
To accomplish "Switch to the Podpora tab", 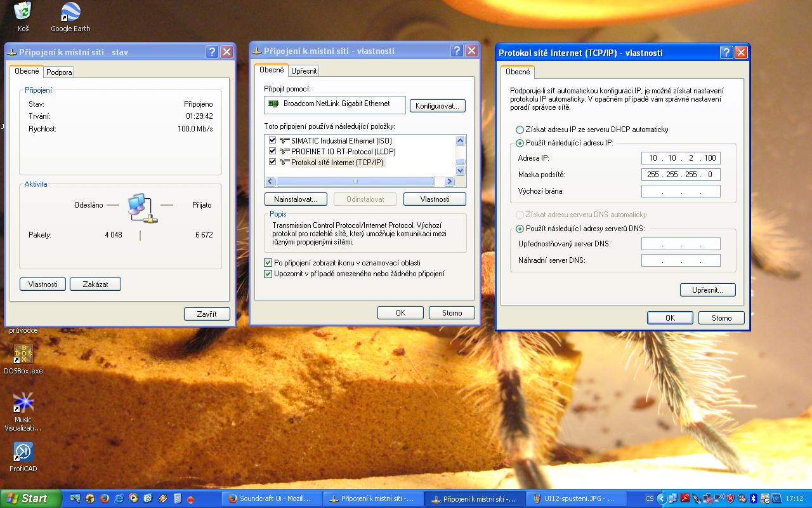I will (59, 72).
